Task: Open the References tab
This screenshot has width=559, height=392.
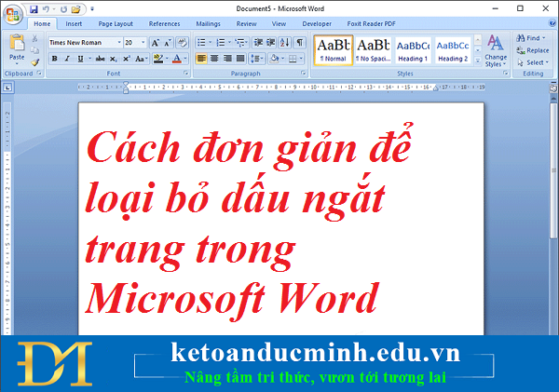Action: (x=164, y=24)
